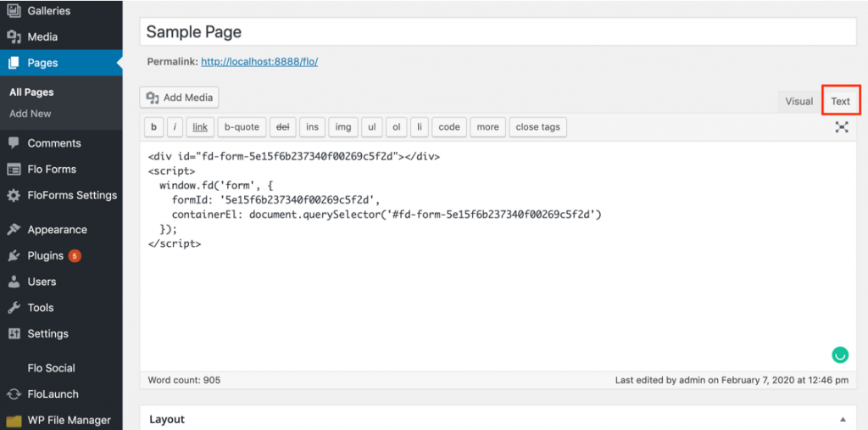Open the localhost permalink URL
This screenshot has height=430, width=868.
click(x=259, y=62)
